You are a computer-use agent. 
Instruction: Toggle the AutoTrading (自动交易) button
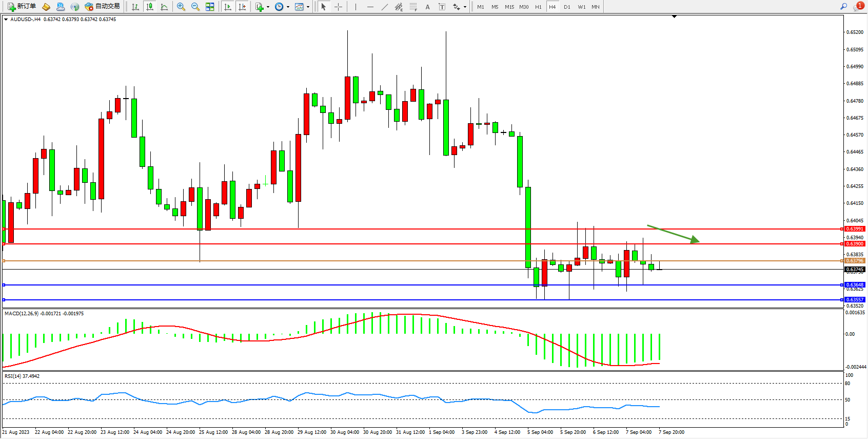pos(102,7)
